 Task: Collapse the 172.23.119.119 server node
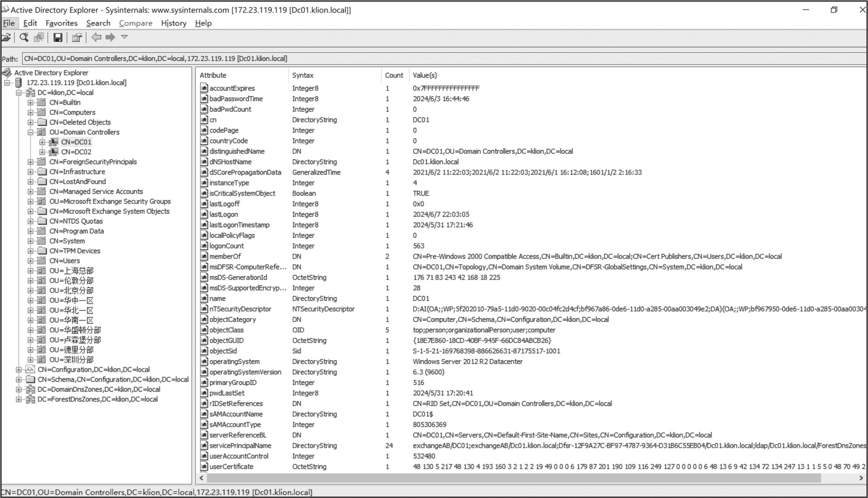tap(7, 82)
